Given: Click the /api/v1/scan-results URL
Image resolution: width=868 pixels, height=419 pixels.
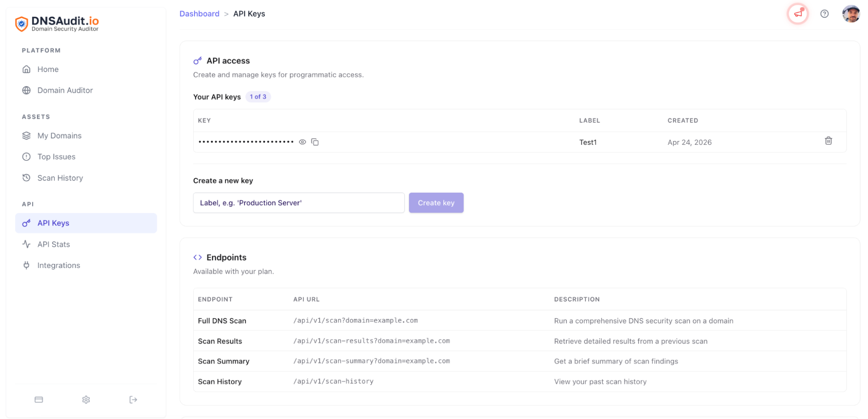Looking at the screenshot, I should point(372,341).
